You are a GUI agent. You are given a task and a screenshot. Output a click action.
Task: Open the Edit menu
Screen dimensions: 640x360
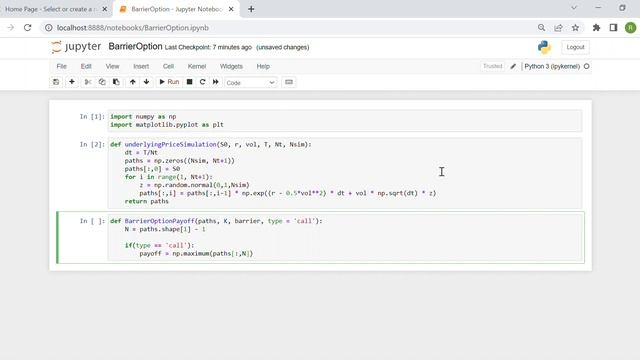click(x=86, y=66)
